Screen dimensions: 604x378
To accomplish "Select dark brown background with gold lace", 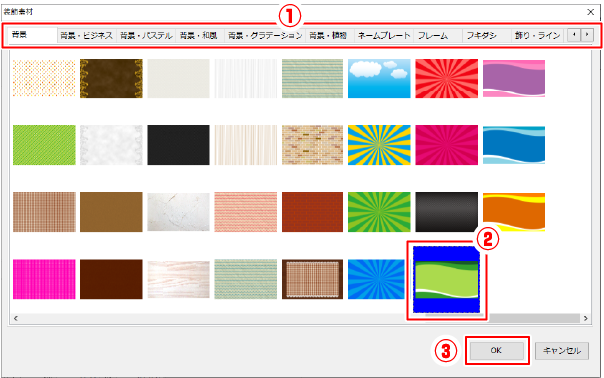I will click(x=111, y=78).
